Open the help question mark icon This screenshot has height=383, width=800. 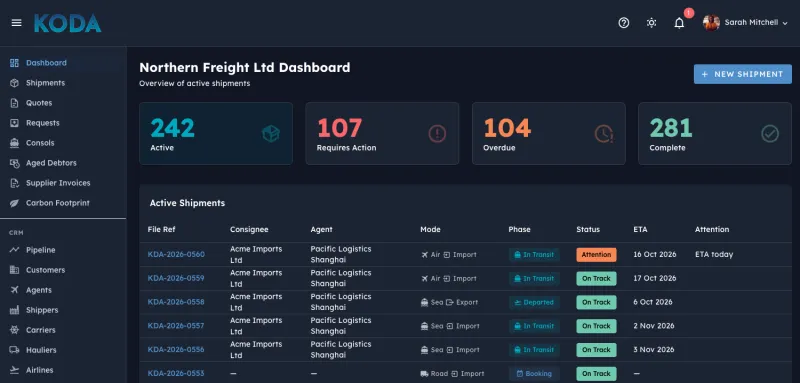623,23
